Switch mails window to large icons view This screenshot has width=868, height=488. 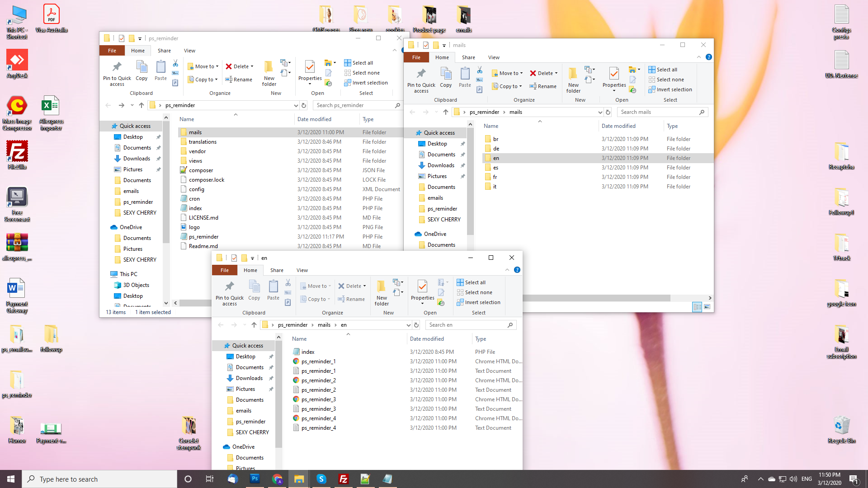click(707, 307)
